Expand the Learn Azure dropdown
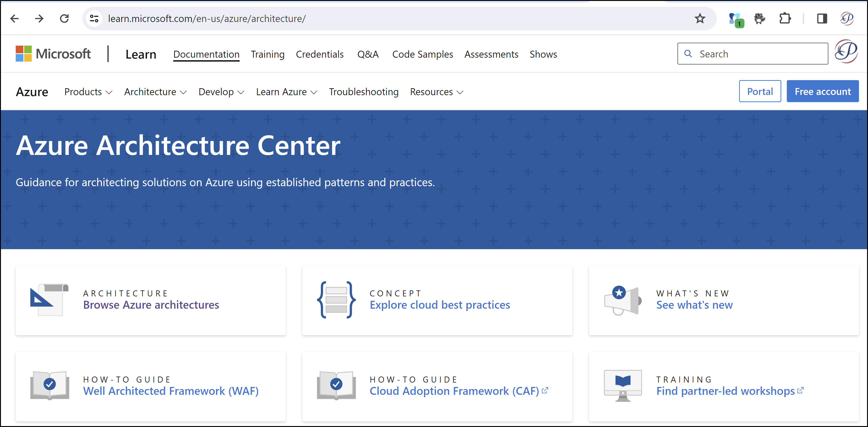The image size is (868, 427). [286, 92]
